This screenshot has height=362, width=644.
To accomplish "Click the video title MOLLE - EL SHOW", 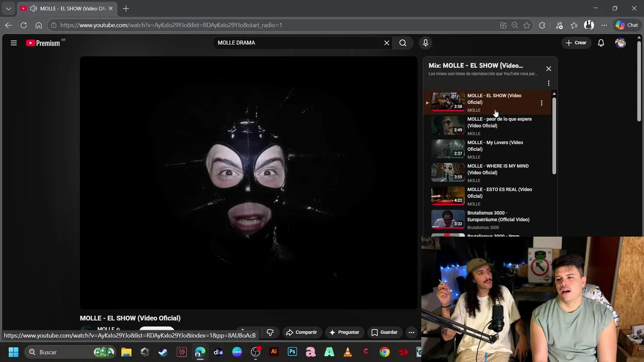I will pos(130,318).
